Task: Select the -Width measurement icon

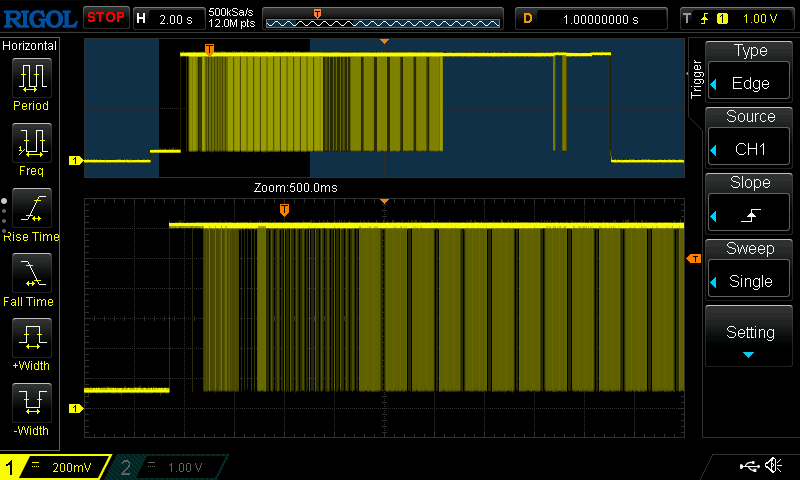Action: tap(32, 402)
